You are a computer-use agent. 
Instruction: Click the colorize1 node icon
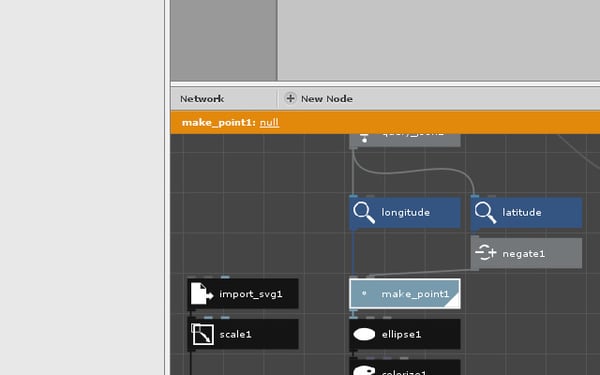coord(364,370)
